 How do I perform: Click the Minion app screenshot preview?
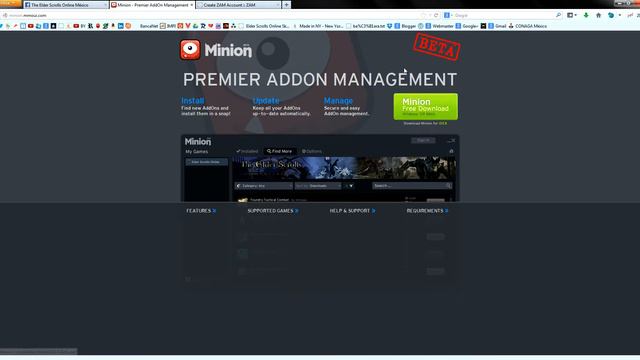320,168
